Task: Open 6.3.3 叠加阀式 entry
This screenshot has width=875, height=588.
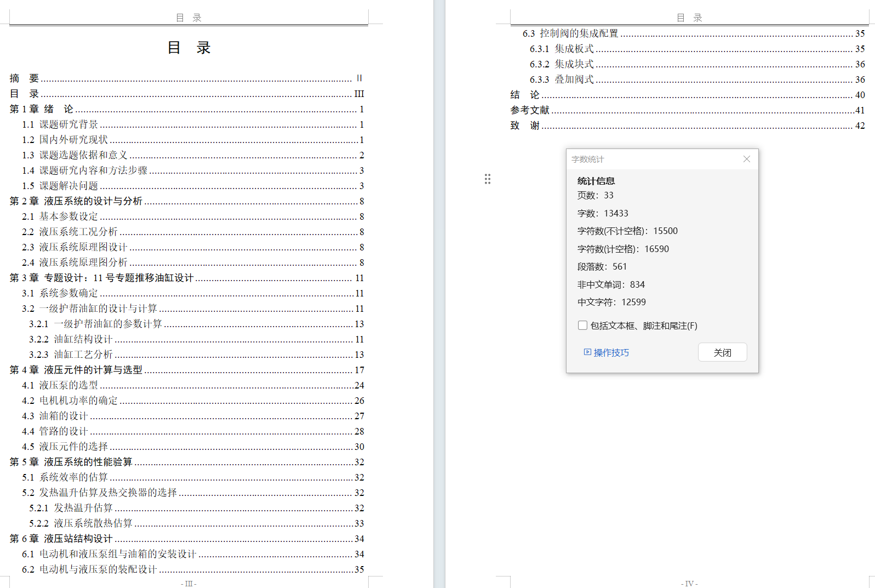Action: (697, 79)
